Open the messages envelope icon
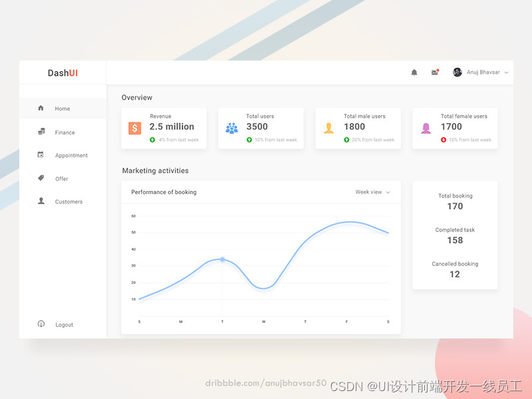 click(x=435, y=72)
